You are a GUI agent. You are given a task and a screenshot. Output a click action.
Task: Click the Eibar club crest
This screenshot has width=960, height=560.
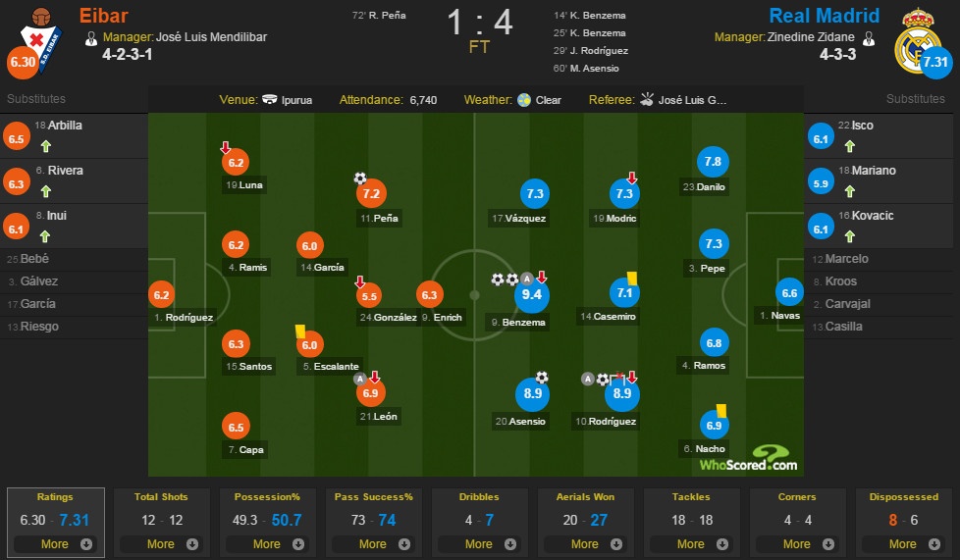(37, 37)
